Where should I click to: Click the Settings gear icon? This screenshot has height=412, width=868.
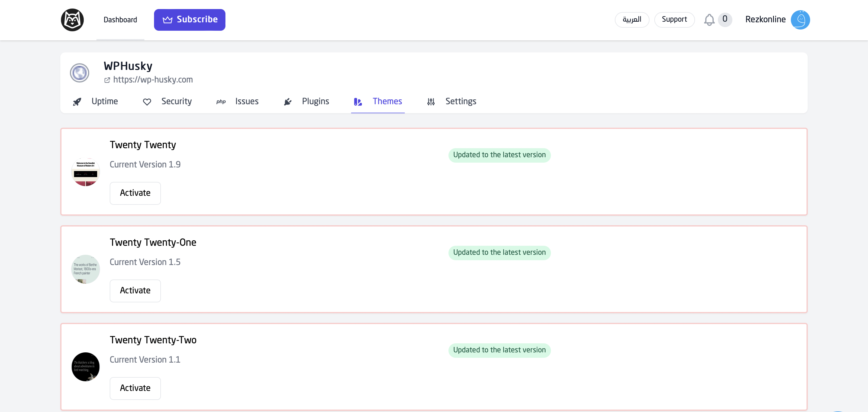431,101
